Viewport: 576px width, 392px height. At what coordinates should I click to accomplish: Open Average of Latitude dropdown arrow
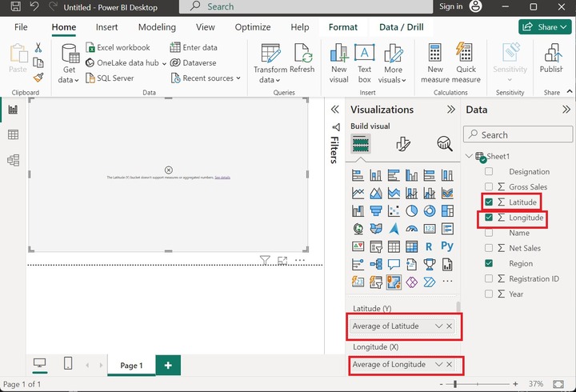tap(438, 326)
